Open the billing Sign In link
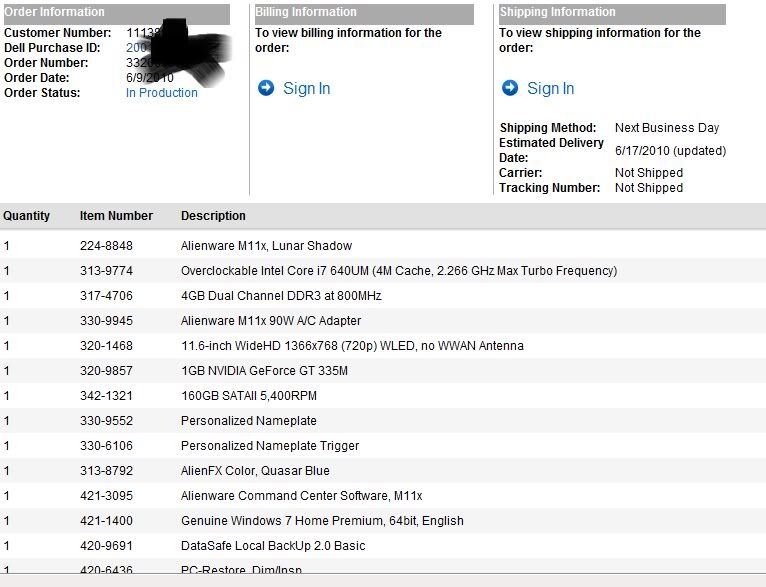Image resolution: width=766 pixels, height=587 pixels. click(306, 88)
